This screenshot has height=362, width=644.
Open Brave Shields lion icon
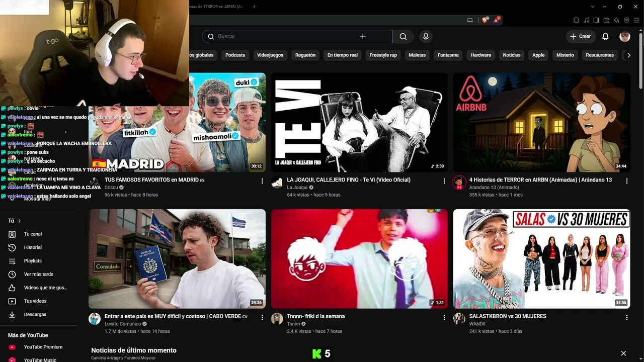(485, 20)
